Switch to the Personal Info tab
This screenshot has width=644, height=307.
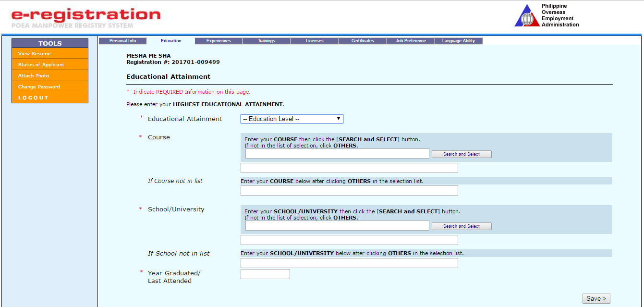pos(122,40)
